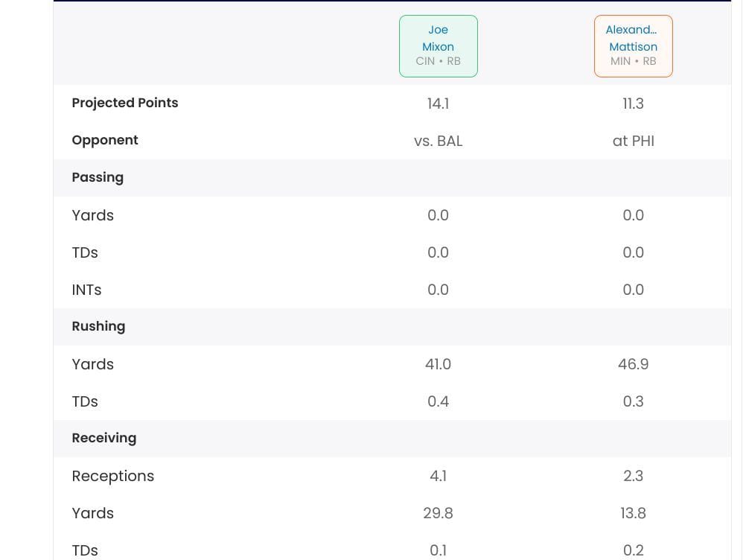Image resolution: width=746 pixels, height=560 pixels.
Task: Select the Joe Mixon player card
Action: 438,46
